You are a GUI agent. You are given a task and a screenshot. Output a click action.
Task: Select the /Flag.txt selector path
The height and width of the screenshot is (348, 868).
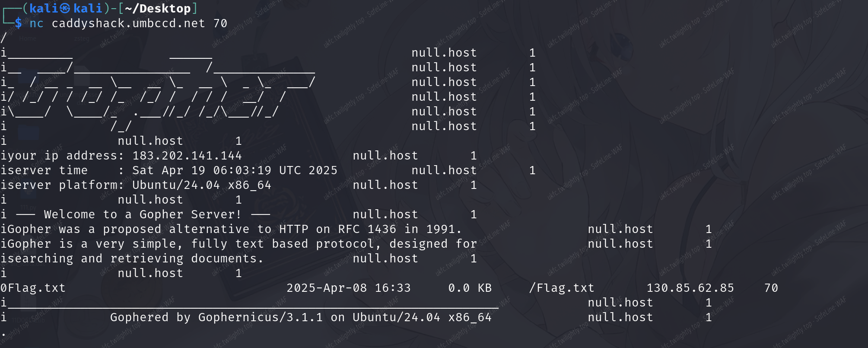tap(562, 288)
